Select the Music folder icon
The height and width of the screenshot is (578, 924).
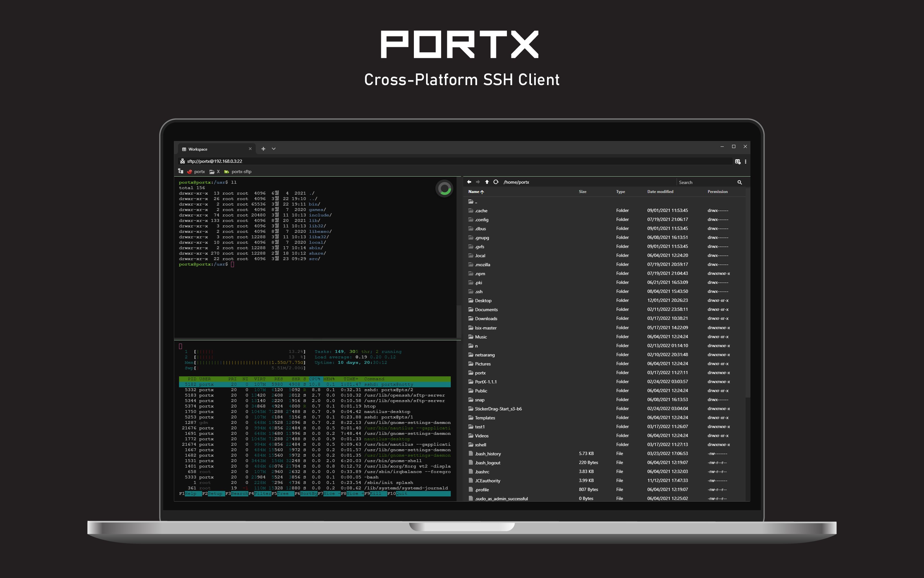pos(471,337)
